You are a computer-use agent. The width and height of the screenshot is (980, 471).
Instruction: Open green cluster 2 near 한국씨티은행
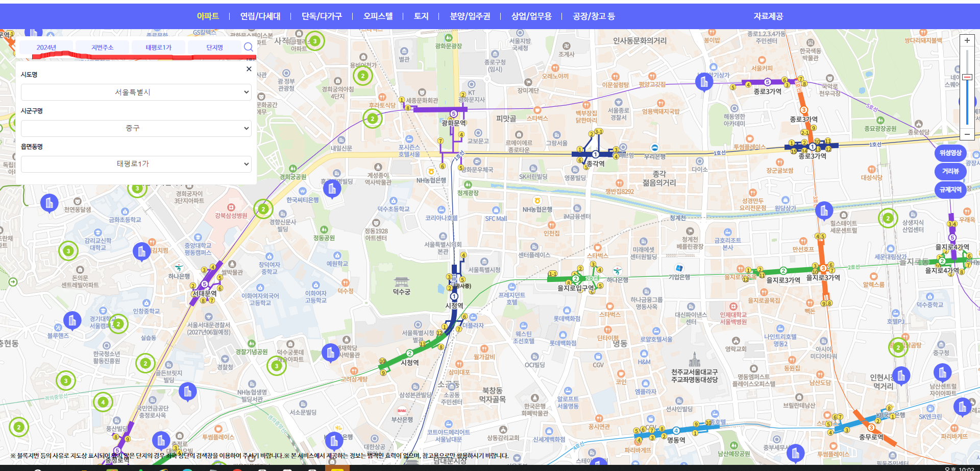[x=263, y=209]
